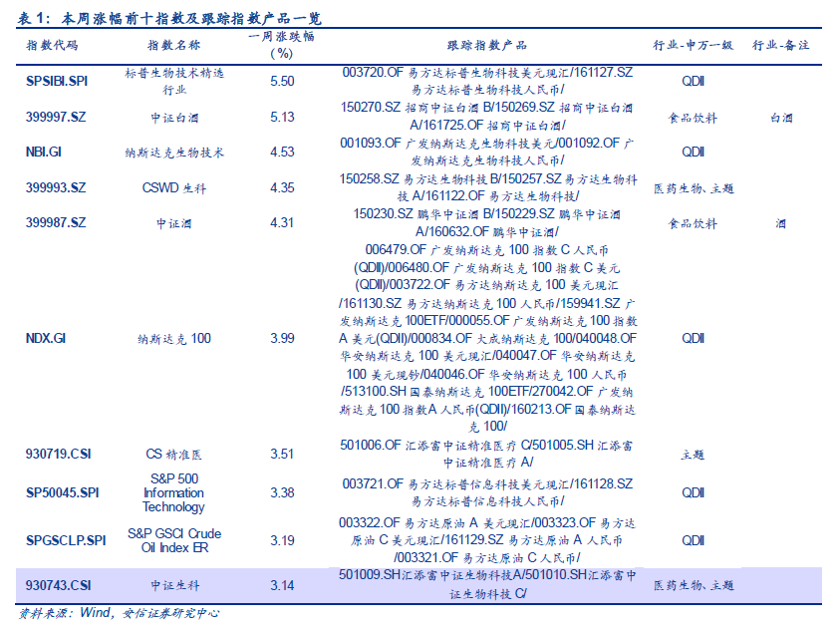This screenshot has height=631, width=840.
Task: Click tracking products cell in SPSIBI.SPI row
Action: [487, 81]
